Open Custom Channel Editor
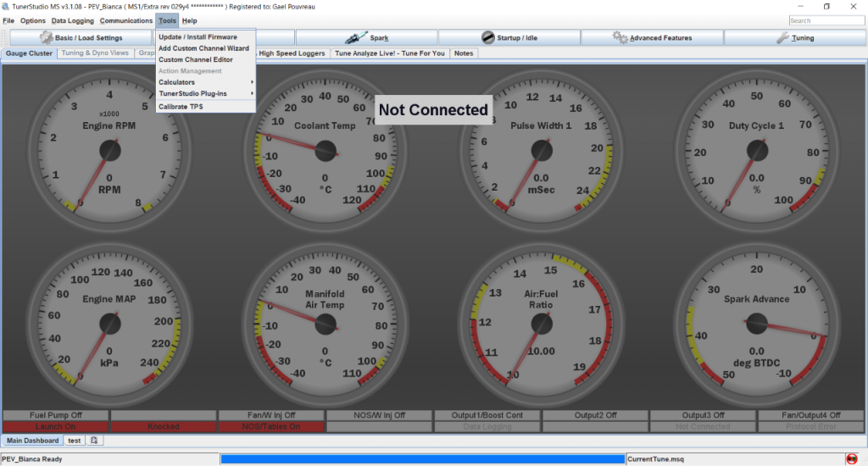Image resolution: width=868 pixels, height=466 pixels. pos(205,60)
